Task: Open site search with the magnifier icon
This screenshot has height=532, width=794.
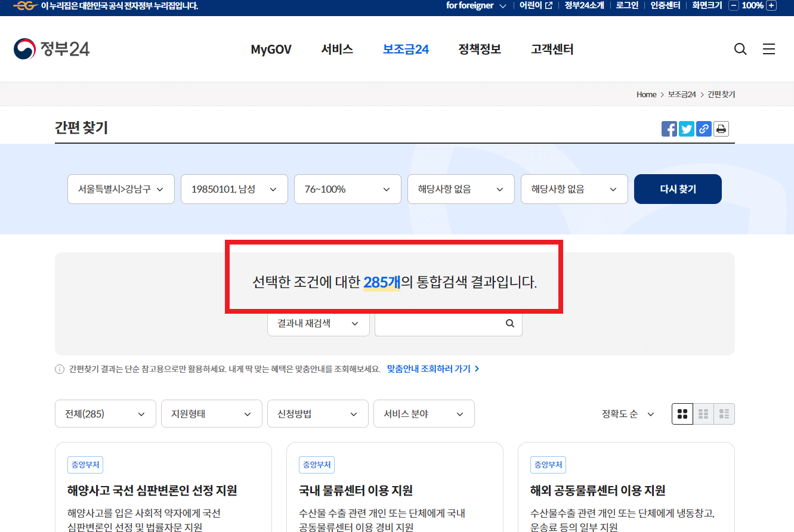Action: coord(740,49)
